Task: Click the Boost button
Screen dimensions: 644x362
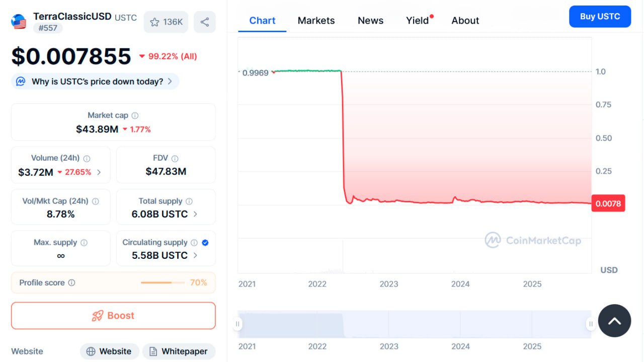Action: (x=113, y=316)
